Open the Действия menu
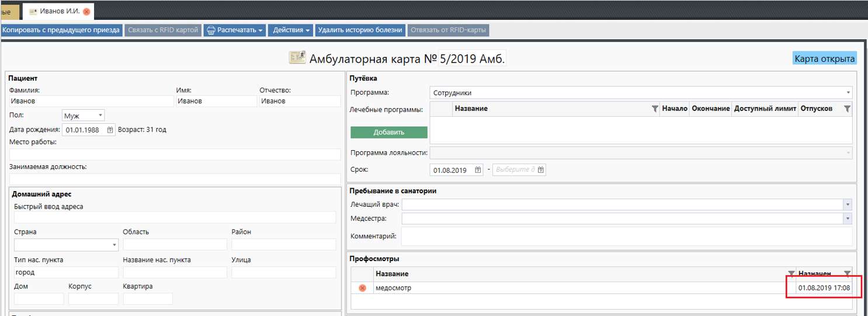This screenshot has height=316, width=868. click(291, 30)
